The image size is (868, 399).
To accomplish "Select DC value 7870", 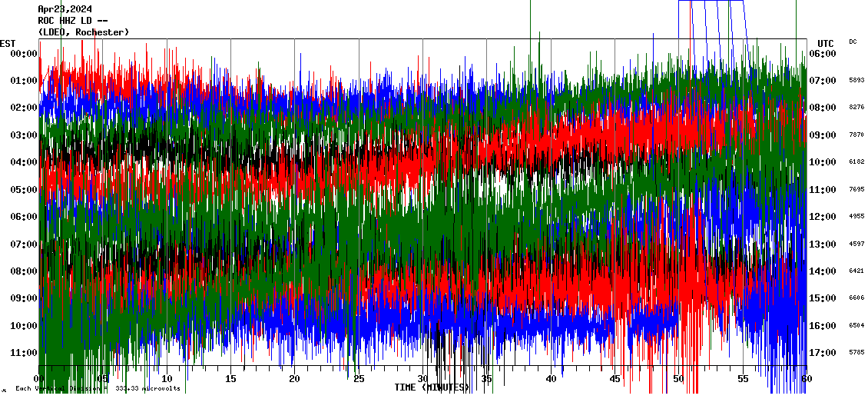I will (x=856, y=135).
